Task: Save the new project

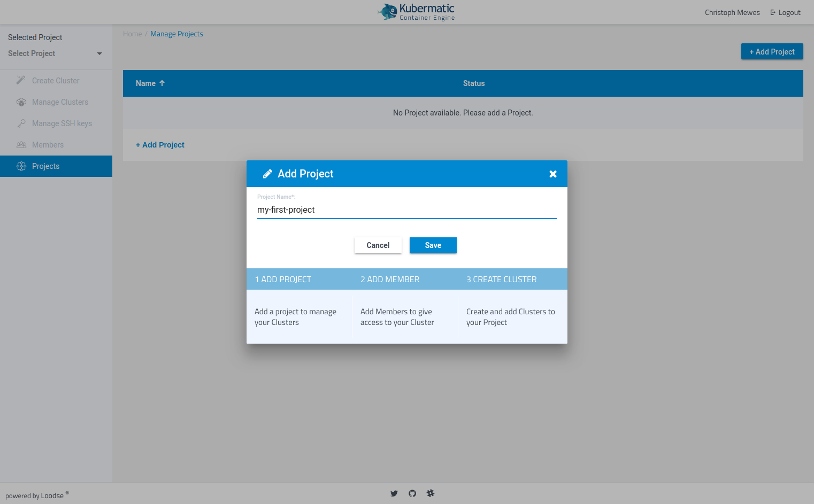Action: click(433, 245)
